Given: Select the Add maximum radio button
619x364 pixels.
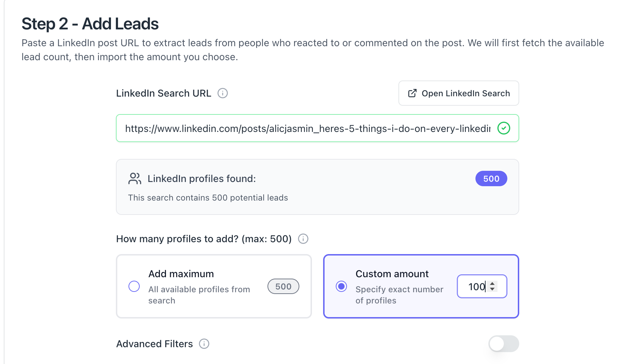Looking at the screenshot, I should click(x=134, y=286).
